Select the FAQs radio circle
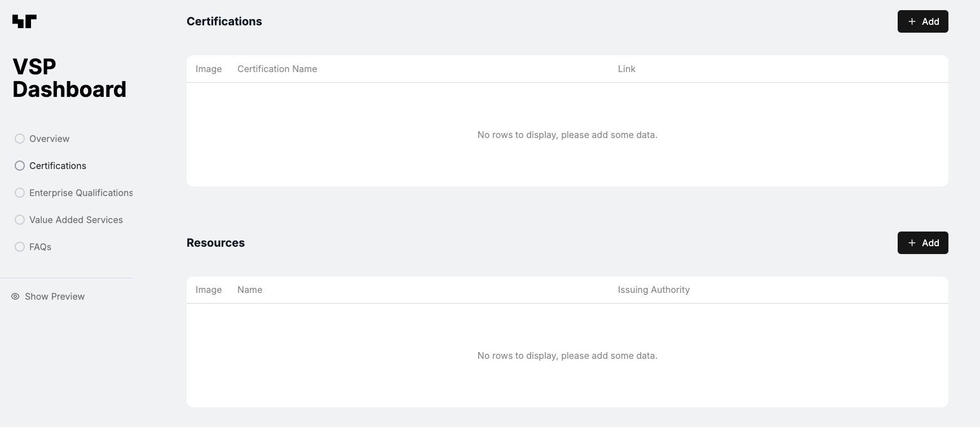This screenshot has width=980, height=427. pos(20,247)
